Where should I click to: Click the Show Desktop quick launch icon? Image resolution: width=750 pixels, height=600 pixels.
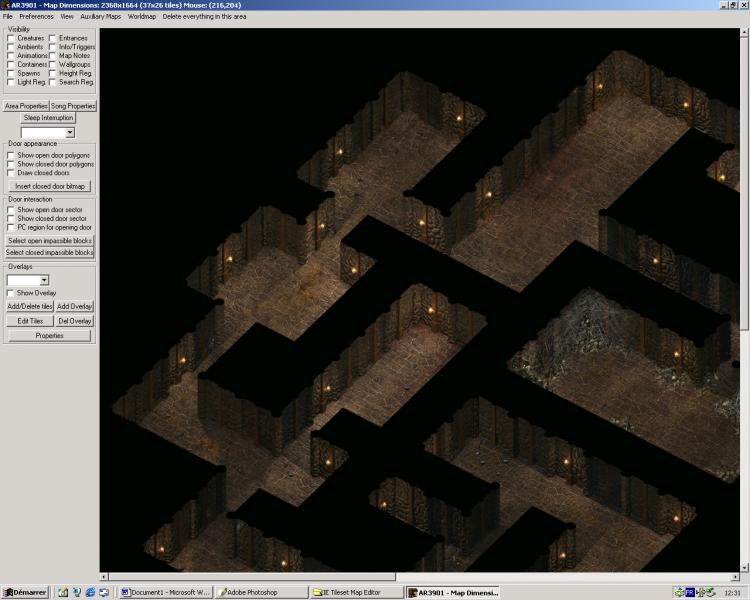coord(104,592)
